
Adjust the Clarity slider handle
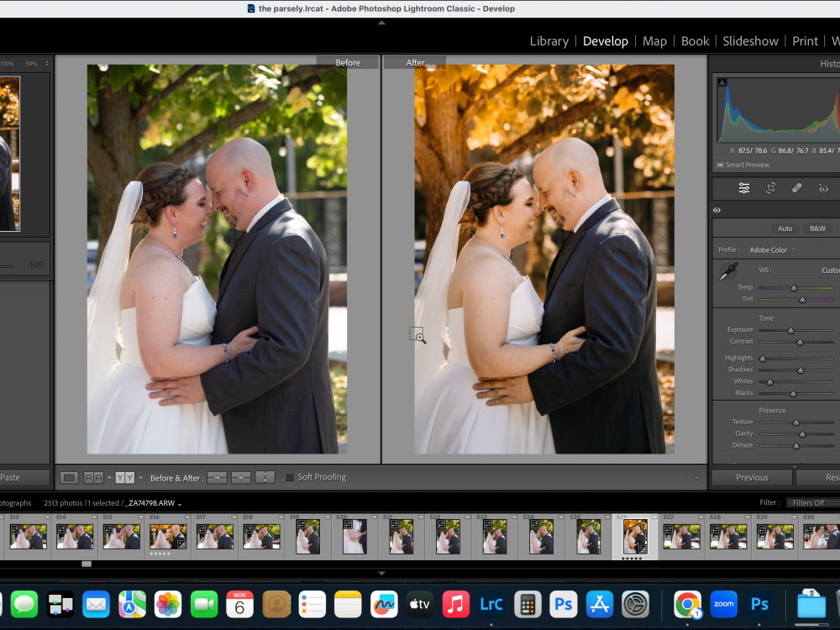click(x=802, y=434)
